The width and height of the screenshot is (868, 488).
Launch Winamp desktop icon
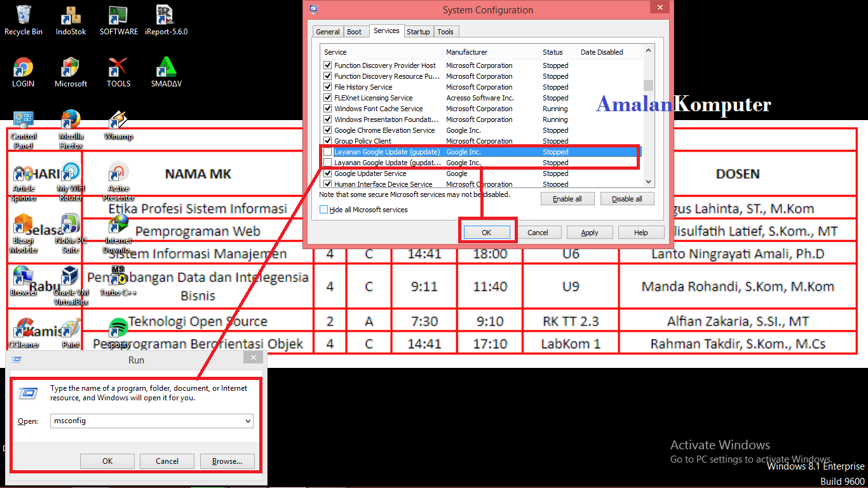coord(118,125)
